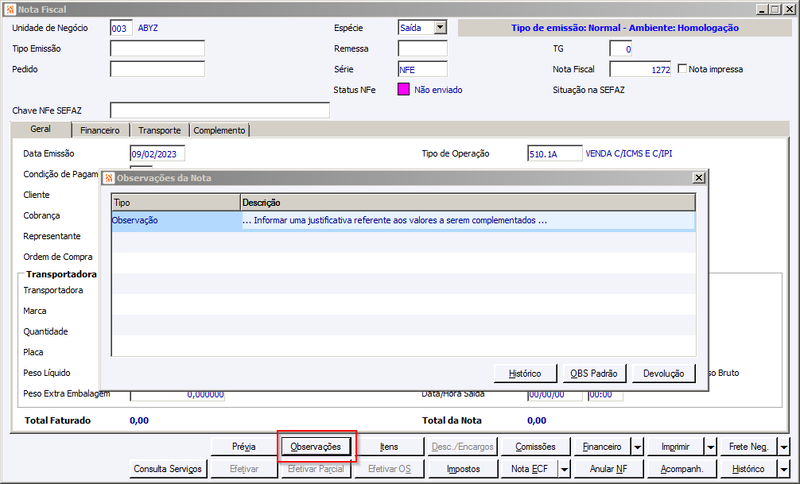Screen dimensions: 800x484
Task: Click the Frete Neg. button
Action: (748, 447)
